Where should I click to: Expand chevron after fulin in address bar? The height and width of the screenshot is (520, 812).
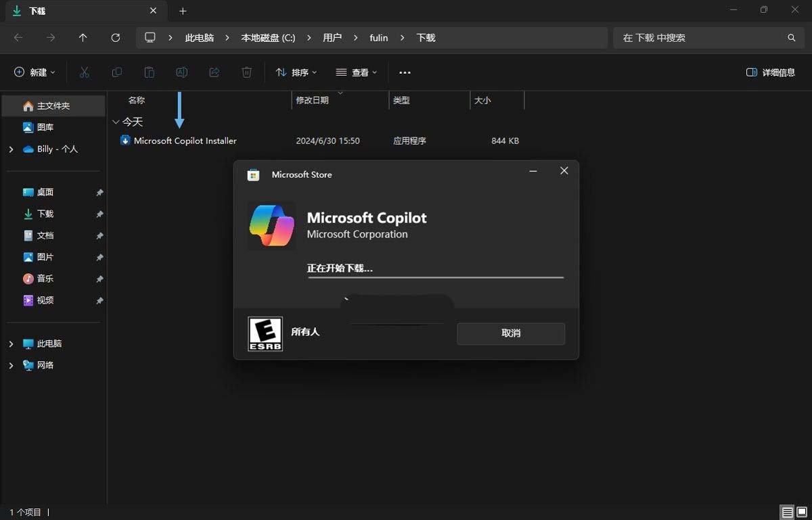(x=403, y=38)
